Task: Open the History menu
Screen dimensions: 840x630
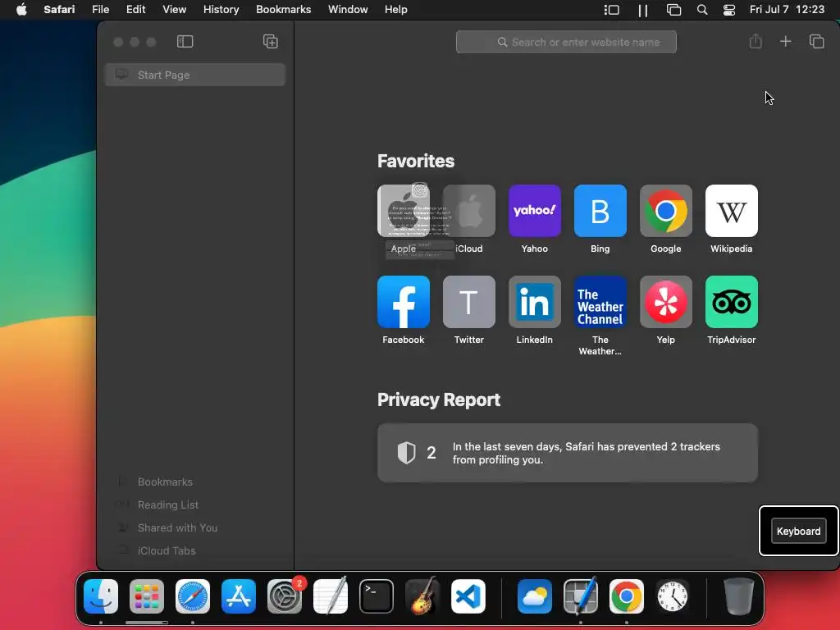Action: pos(221,10)
